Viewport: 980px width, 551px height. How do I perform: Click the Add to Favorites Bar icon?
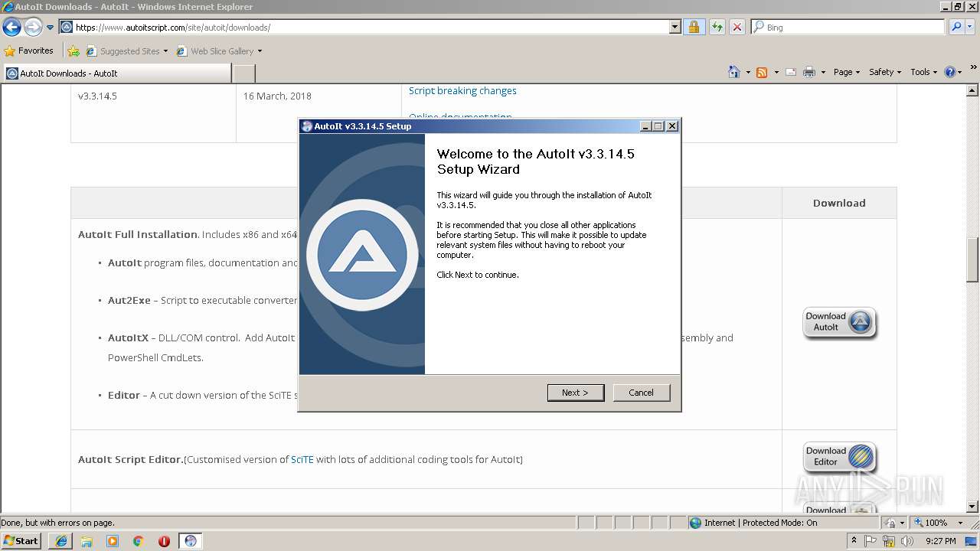pyautogui.click(x=73, y=51)
